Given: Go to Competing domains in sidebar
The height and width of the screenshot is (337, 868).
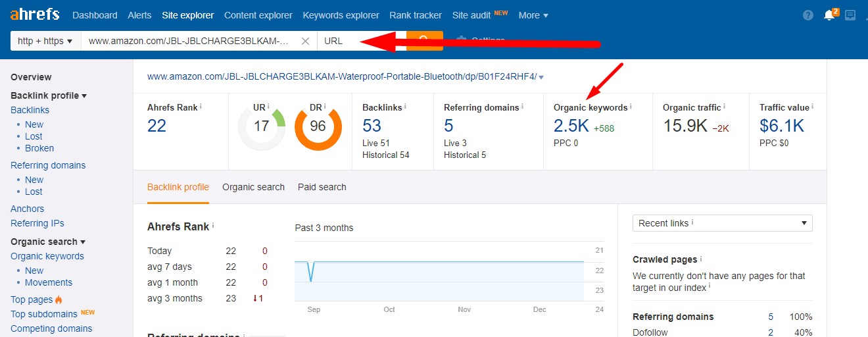Looking at the screenshot, I should coord(51,328).
